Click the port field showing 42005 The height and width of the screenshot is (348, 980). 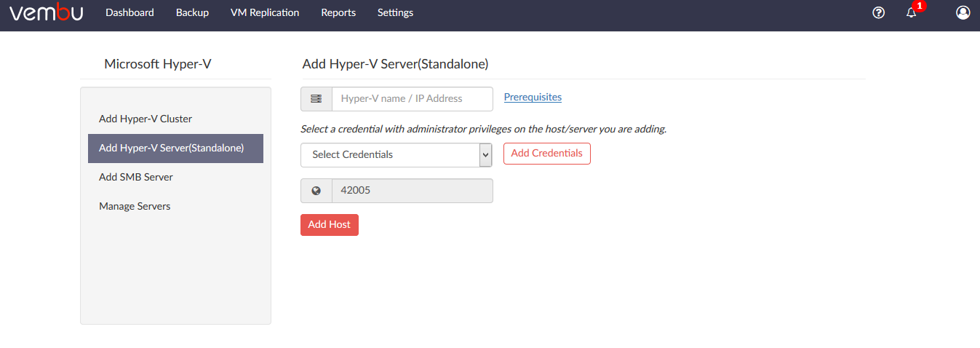click(413, 191)
